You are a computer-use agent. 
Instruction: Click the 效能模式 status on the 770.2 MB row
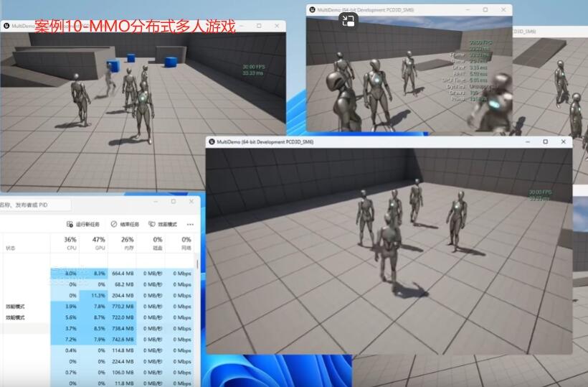tap(15, 307)
